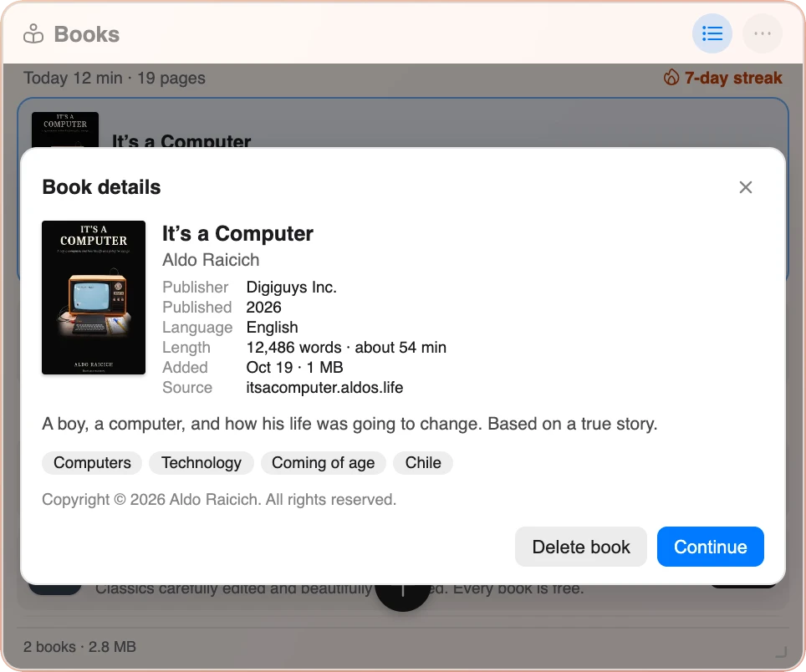Click the Books app logo icon
Screen dimensions: 806x672
(x=33, y=34)
